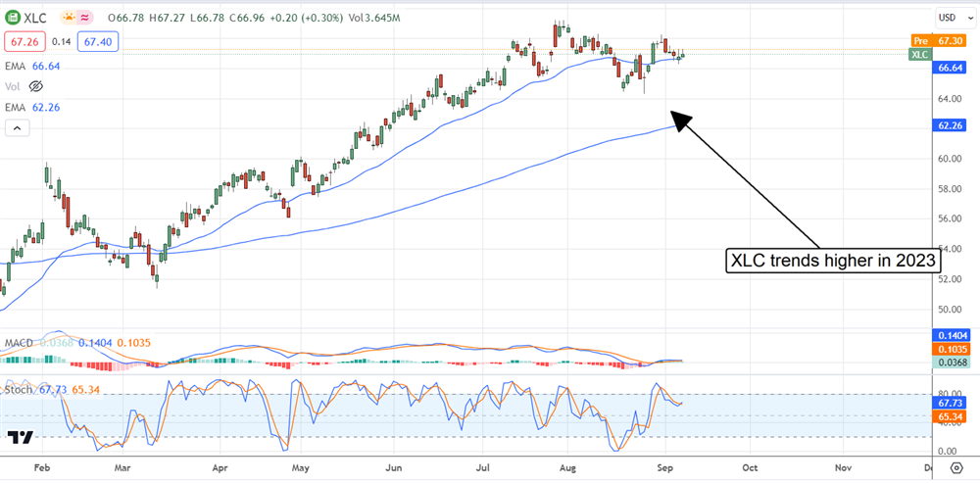Click the Jul label on time axis

coord(482,466)
